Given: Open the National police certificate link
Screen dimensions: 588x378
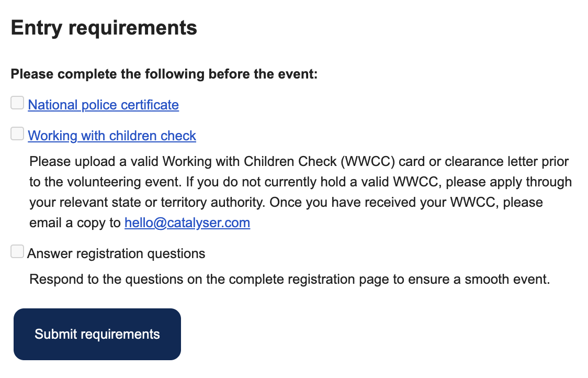Looking at the screenshot, I should [103, 105].
